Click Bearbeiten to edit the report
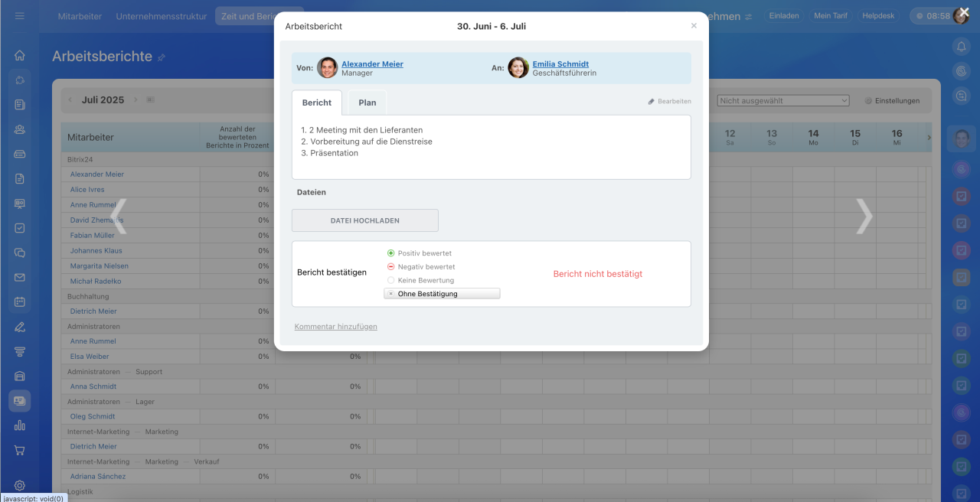 click(669, 101)
